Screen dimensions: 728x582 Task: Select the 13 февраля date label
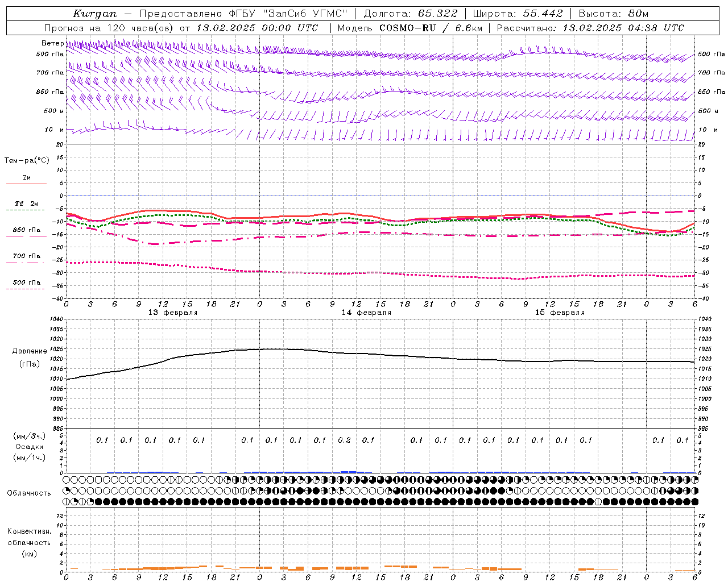pos(173,313)
